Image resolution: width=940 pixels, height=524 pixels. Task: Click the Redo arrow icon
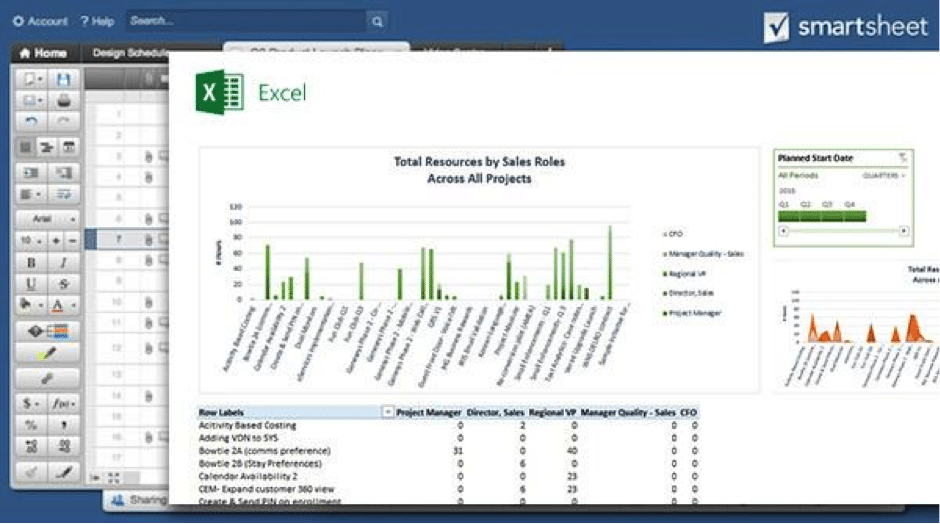[63, 122]
